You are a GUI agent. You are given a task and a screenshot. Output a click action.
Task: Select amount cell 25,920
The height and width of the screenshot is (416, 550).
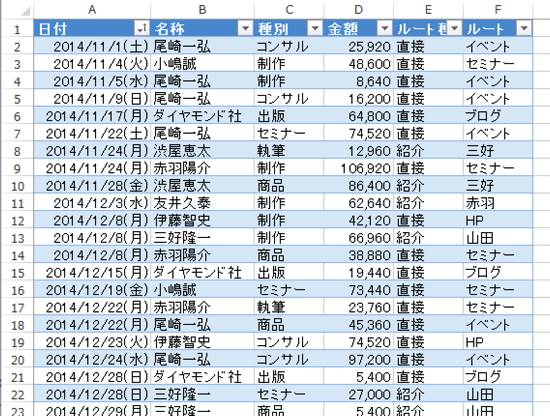(359, 46)
